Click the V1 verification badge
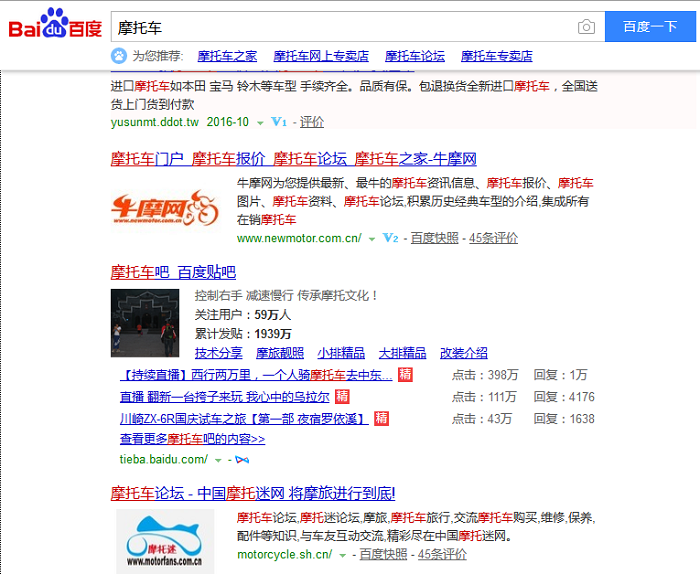Image resolution: width=700 pixels, height=574 pixels. 279,122
